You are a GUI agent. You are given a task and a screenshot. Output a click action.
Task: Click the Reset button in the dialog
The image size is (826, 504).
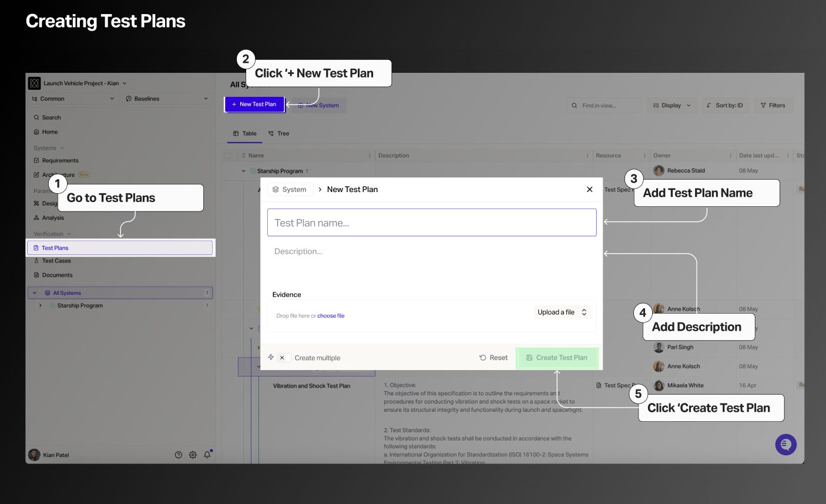pos(493,358)
